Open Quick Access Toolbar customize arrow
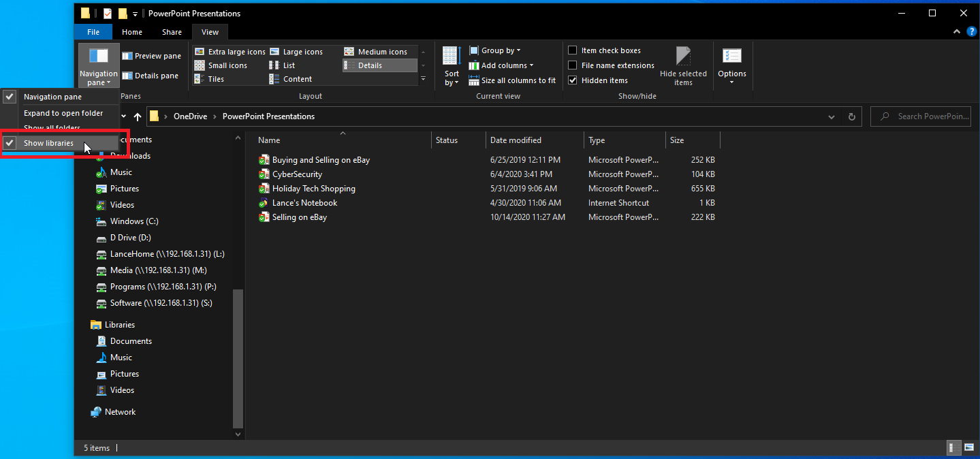This screenshot has width=980, height=459. (x=135, y=14)
